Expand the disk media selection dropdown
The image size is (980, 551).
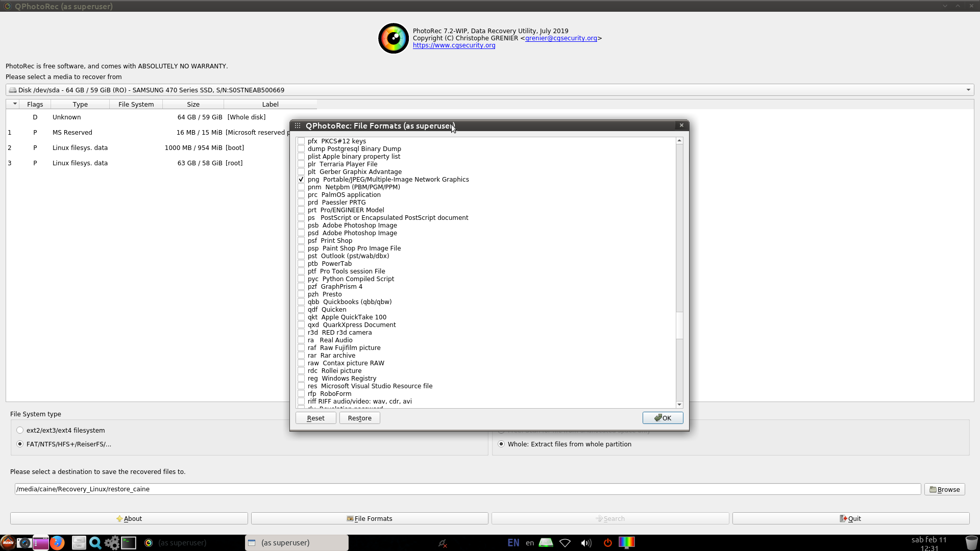[968, 90]
